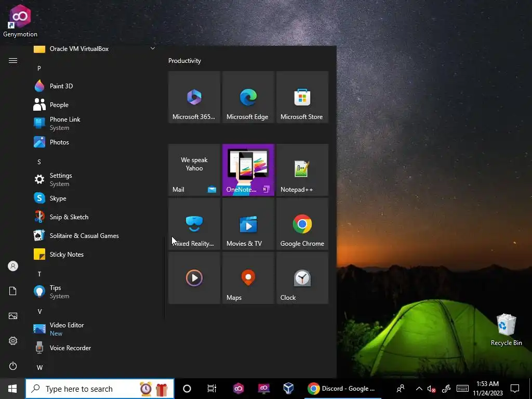
Task: Click the letter T section header
Action: coord(39,274)
